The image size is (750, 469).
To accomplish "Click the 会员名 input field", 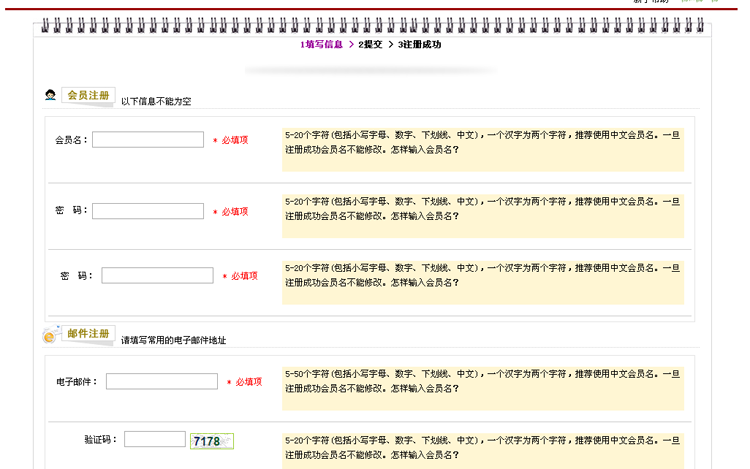I will tap(148, 140).
